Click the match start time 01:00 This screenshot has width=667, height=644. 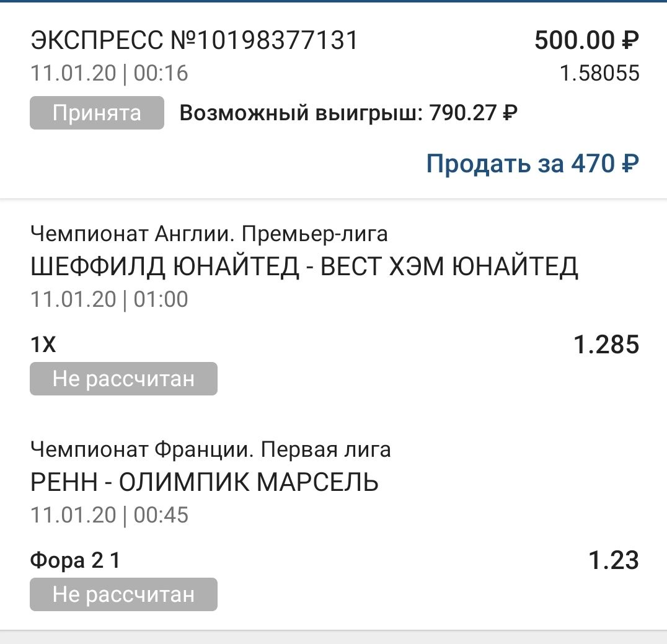(161, 299)
